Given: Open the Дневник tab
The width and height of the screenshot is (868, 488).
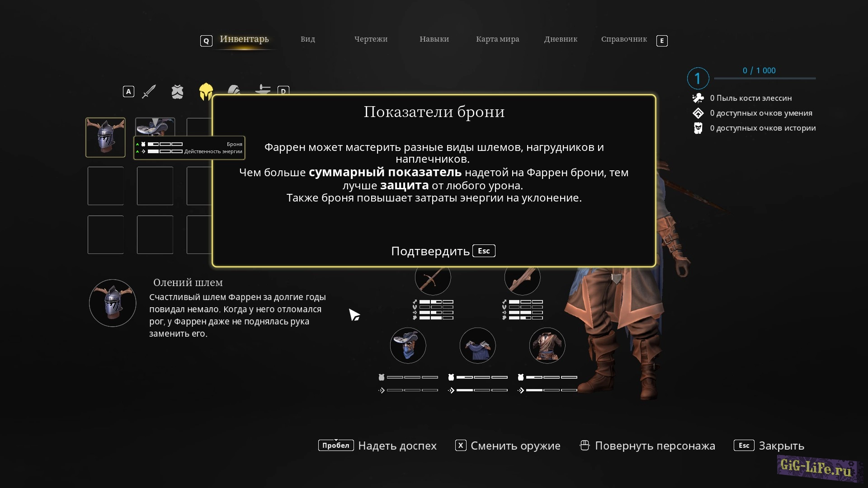Looking at the screenshot, I should pyautogui.click(x=561, y=39).
